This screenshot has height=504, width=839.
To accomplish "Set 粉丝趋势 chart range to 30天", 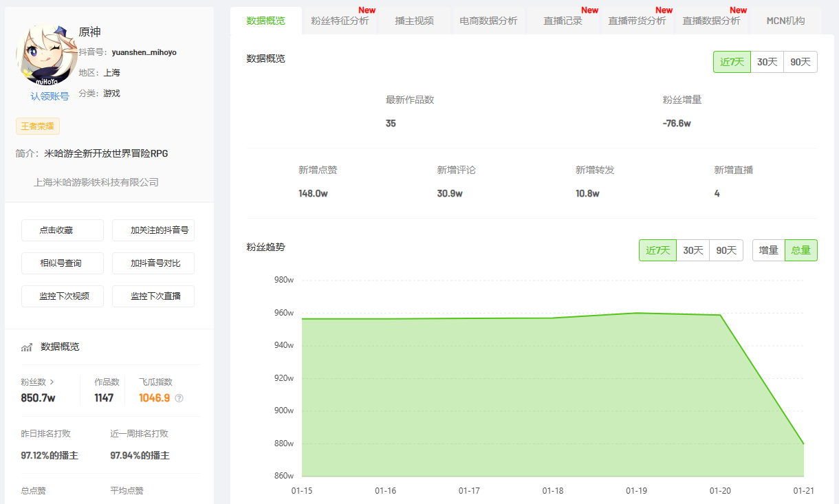I will point(693,250).
